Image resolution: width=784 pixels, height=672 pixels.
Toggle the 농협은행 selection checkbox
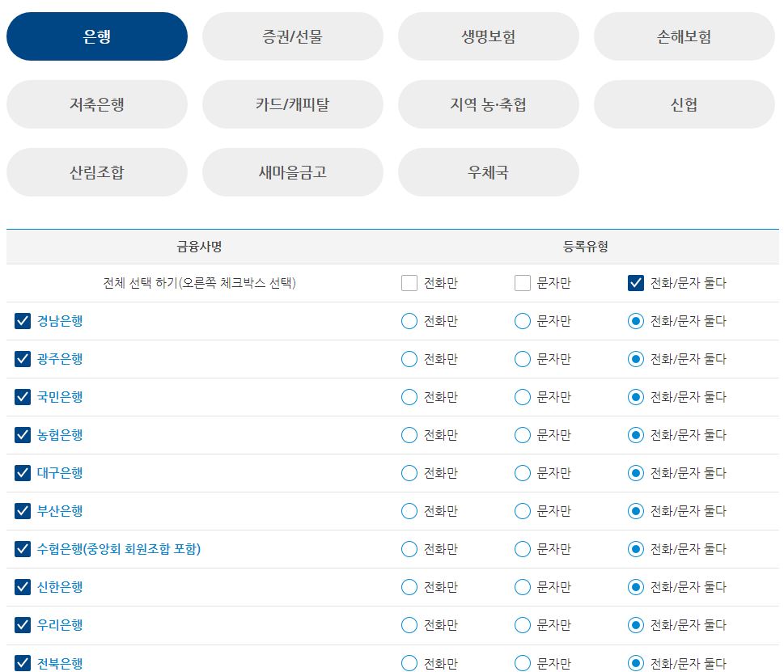(x=22, y=435)
